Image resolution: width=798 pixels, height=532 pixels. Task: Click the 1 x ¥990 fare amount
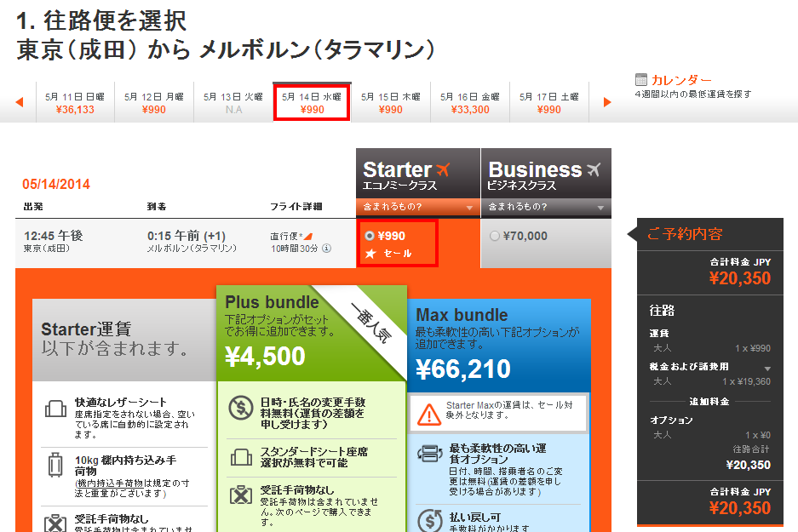pyautogui.click(x=753, y=348)
